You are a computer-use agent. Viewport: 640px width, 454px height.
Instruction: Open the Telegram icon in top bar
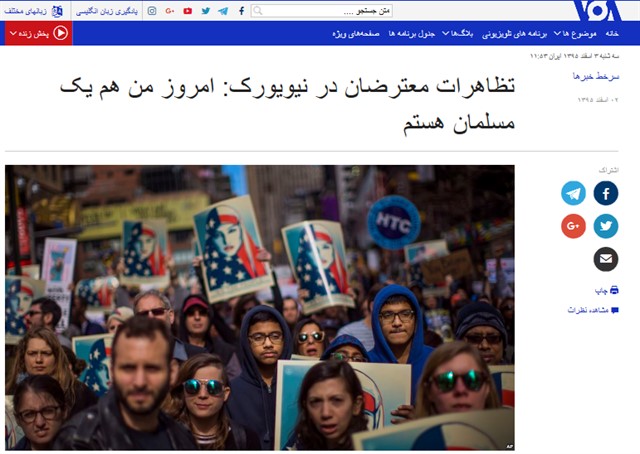pos(223,11)
